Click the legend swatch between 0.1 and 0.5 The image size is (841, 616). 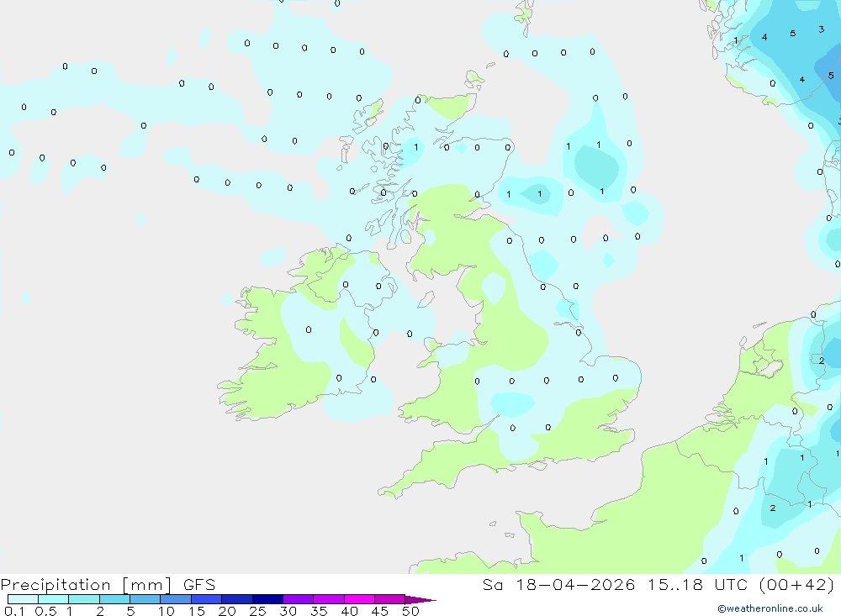pyautogui.click(x=23, y=599)
